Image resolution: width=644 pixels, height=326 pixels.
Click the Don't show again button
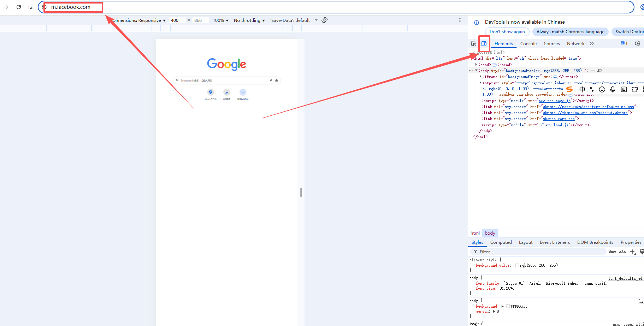(507, 32)
